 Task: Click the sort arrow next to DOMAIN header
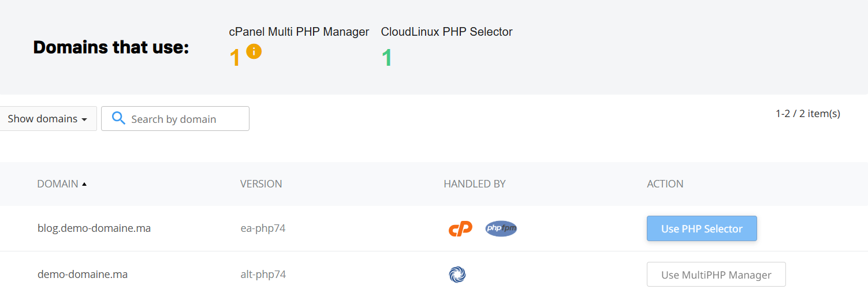[84, 184]
